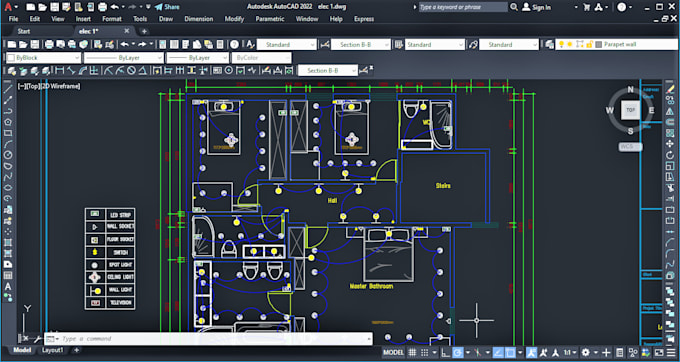Click the new drawing tab plus button
The image size is (680, 362).
coord(144,31)
